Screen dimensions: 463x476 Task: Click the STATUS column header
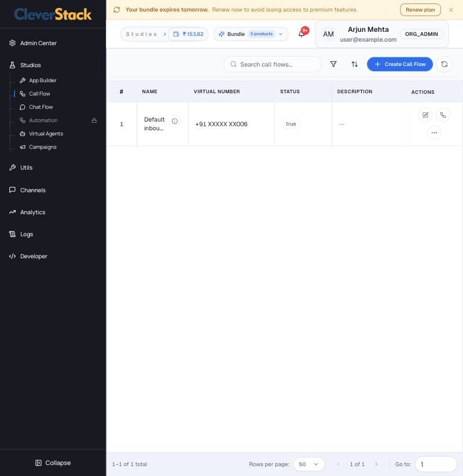click(x=290, y=91)
